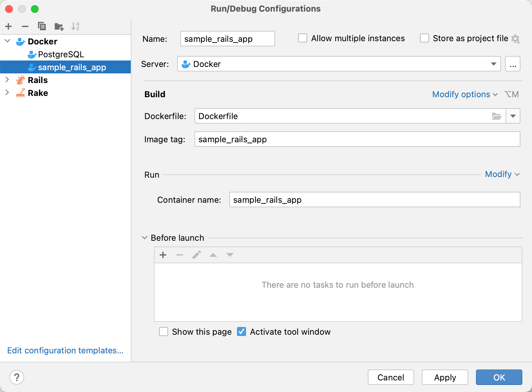Screen dimensions: 532x392
Task: Add a before launch task
Action: click(163, 255)
